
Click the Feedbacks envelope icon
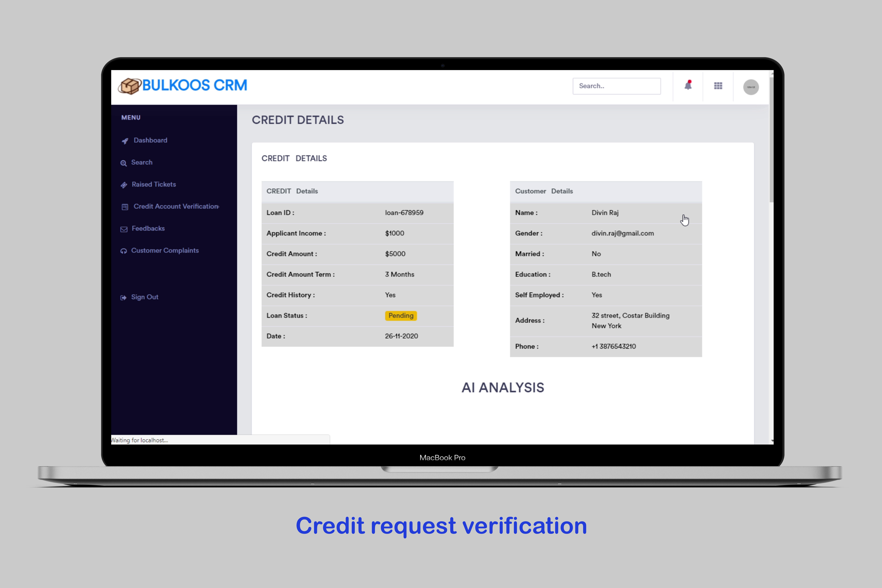point(124,229)
